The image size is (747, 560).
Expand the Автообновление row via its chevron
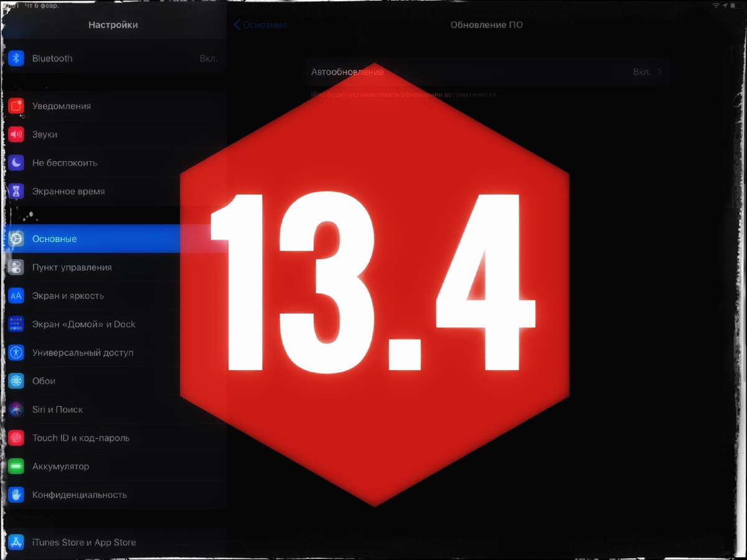pos(659,72)
